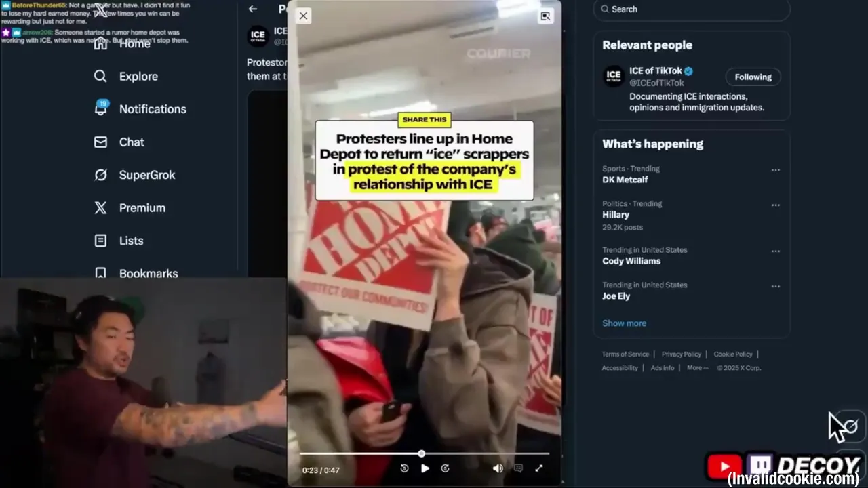Play the paused video
868x488 pixels.
425,468
